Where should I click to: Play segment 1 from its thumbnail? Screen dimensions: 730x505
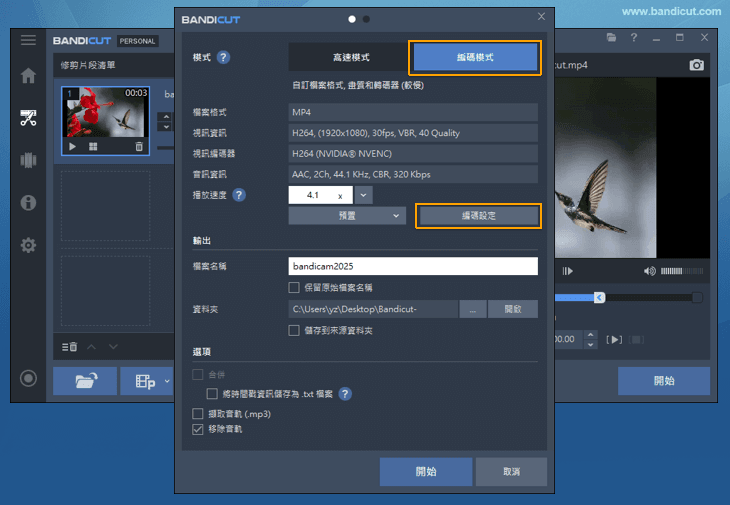click(73, 147)
